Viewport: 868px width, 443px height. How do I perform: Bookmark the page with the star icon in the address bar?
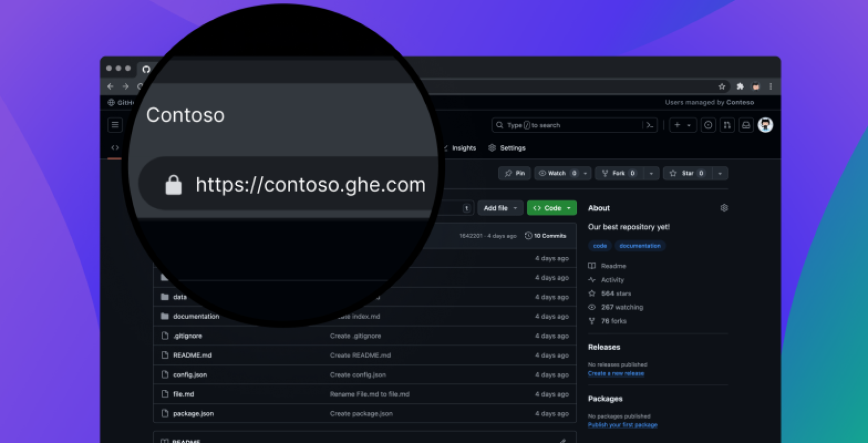tap(722, 87)
